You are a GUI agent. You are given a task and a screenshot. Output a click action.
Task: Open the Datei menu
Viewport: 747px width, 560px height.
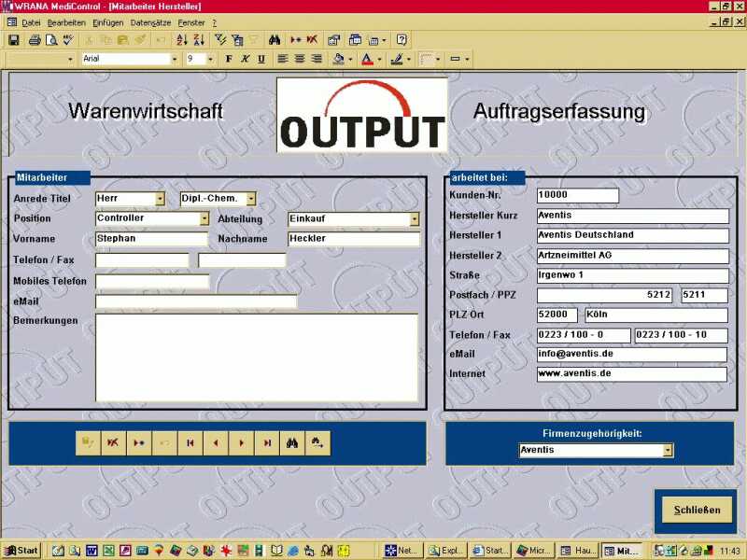(x=31, y=22)
